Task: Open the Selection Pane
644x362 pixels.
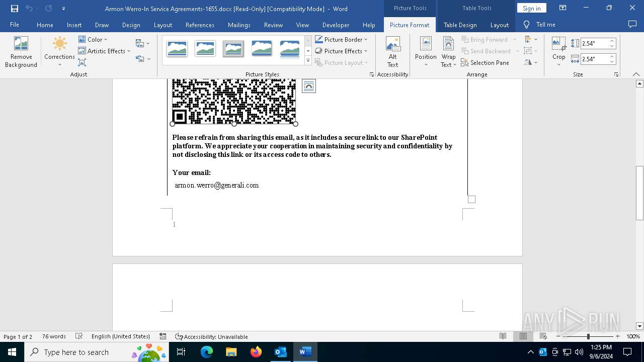Action: [x=485, y=63]
